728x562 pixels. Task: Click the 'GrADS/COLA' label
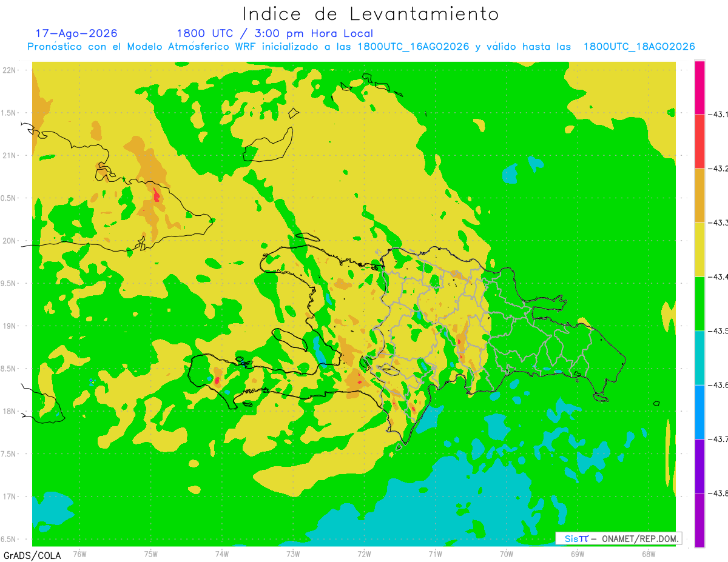click(32, 555)
